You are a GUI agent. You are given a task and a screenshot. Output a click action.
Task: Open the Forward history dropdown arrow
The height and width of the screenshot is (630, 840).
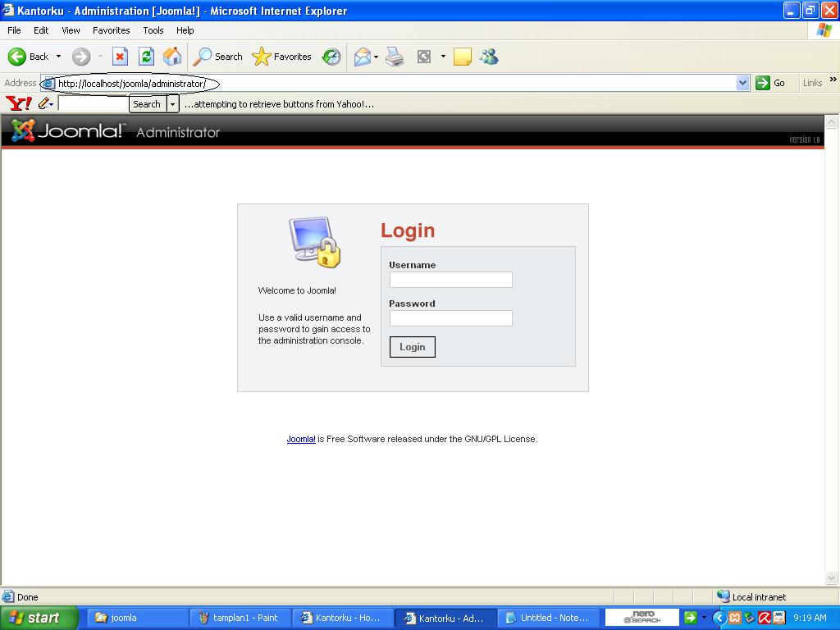100,57
